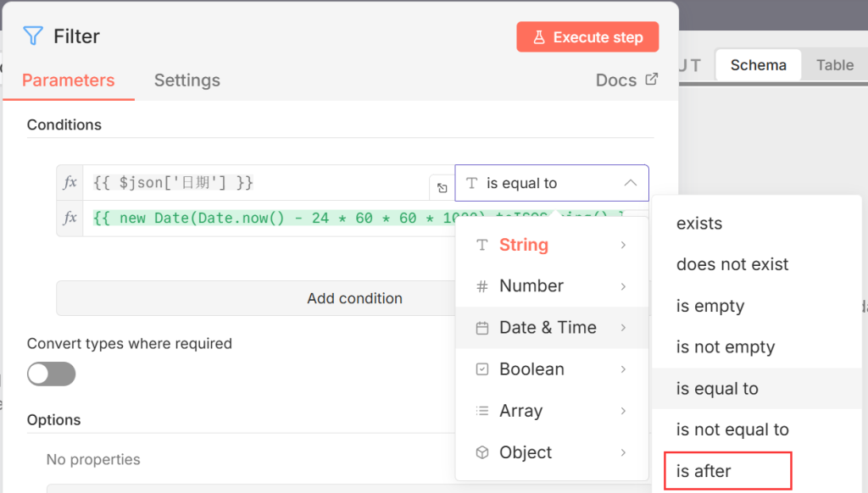Choose the 'is not empty' operator
This screenshot has height=493, width=868.
coord(725,347)
